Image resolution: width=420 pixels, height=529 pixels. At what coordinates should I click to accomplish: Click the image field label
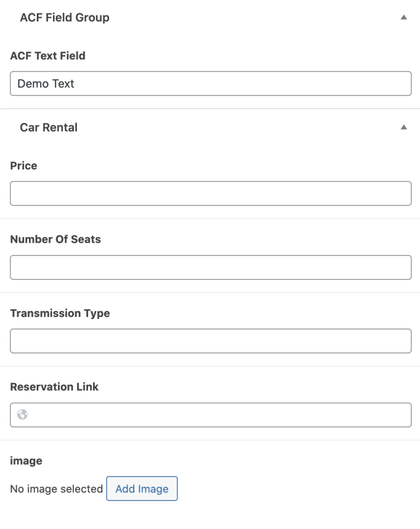(x=26, y=461)
